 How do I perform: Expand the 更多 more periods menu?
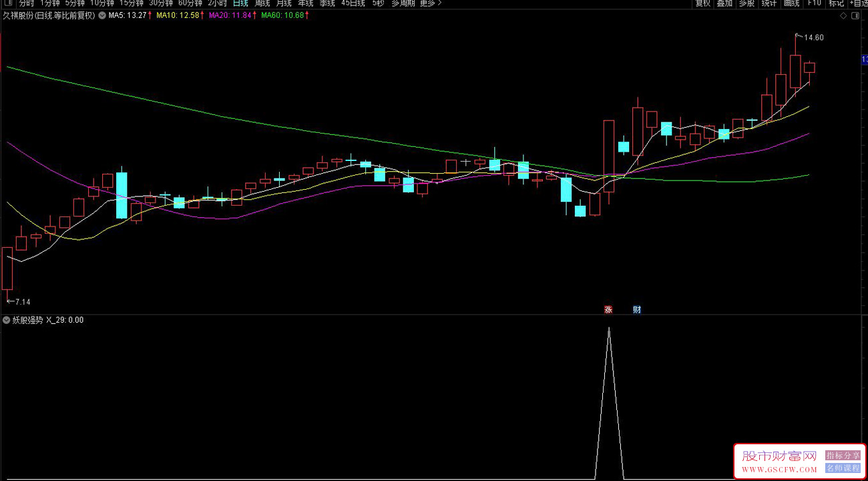431,3
